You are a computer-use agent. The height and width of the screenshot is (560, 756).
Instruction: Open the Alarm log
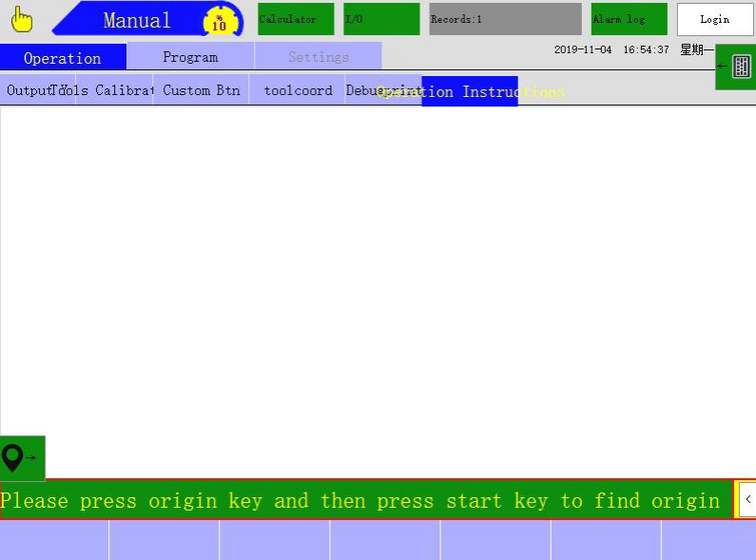pyautogui.click(x=629, y=19)
